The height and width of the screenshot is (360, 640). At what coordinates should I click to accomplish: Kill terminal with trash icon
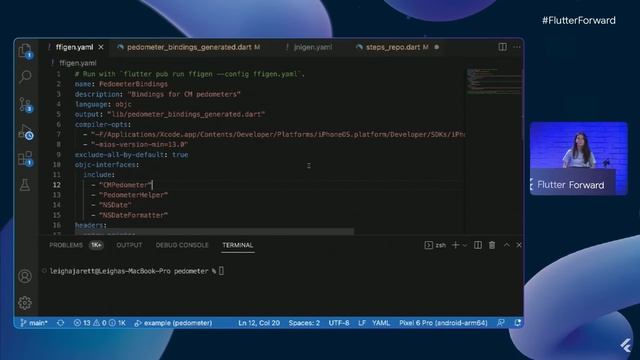pyautogui.click(x=492, y=245)
